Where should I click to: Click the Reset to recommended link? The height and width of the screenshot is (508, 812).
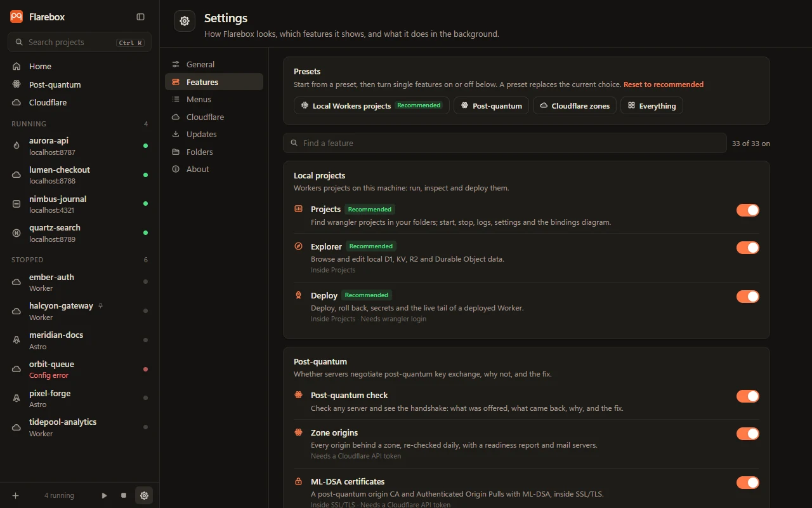tap(664, 84)
